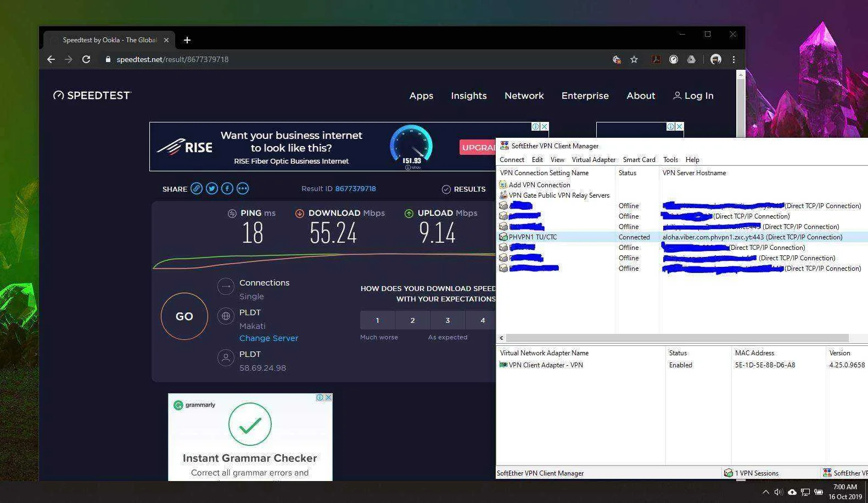The image size is (868, 503).
Task: Select VPN Client Adapter - VPN row
Action: (x=682, y=365)
